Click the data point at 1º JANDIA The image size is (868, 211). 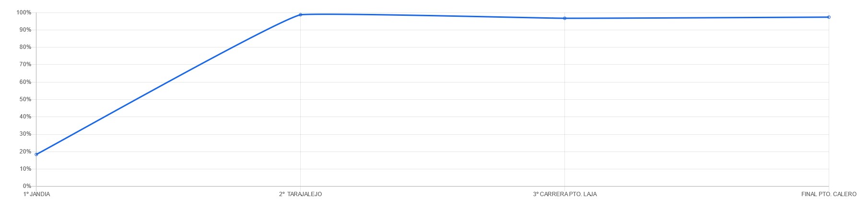pyautogui.click(x=36, y=154)
